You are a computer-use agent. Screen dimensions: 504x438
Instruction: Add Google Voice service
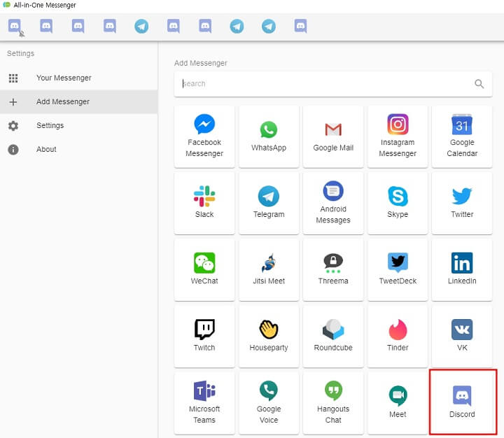pyautogui.click(x=269, y=403)
